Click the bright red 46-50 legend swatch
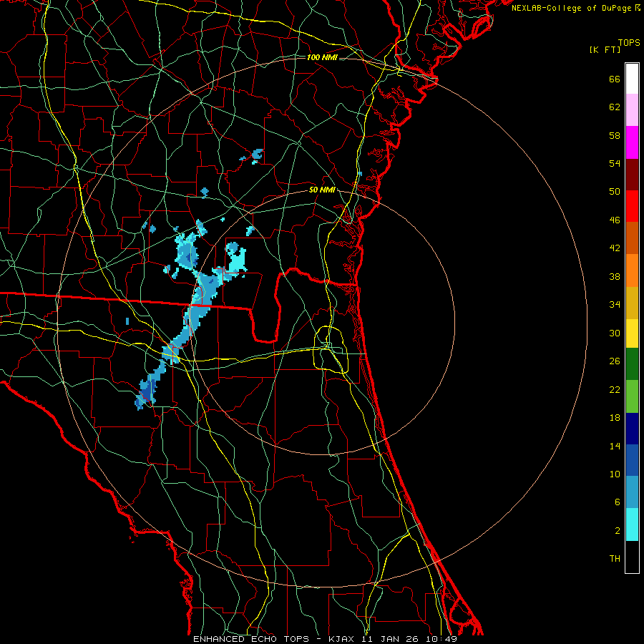Screen dimensions: 644x644 [632, 206]
